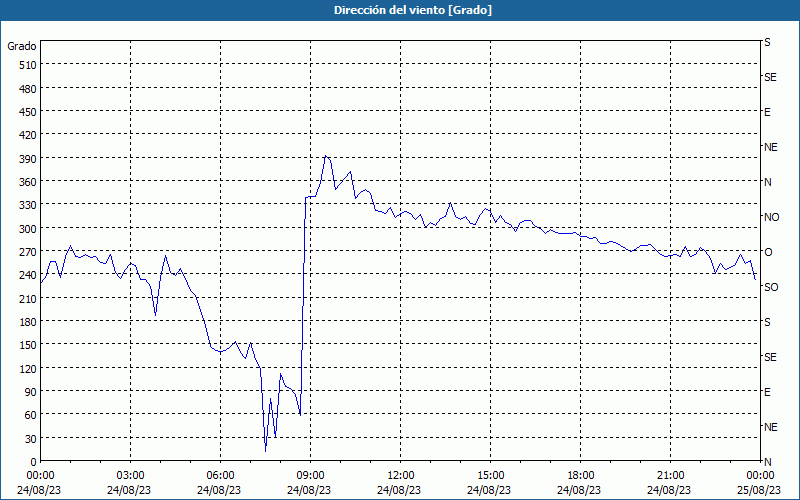800x500 pixels.
Task: Click the 120 degree axis label
Action: pyautogui.click(x=28, y=369)
